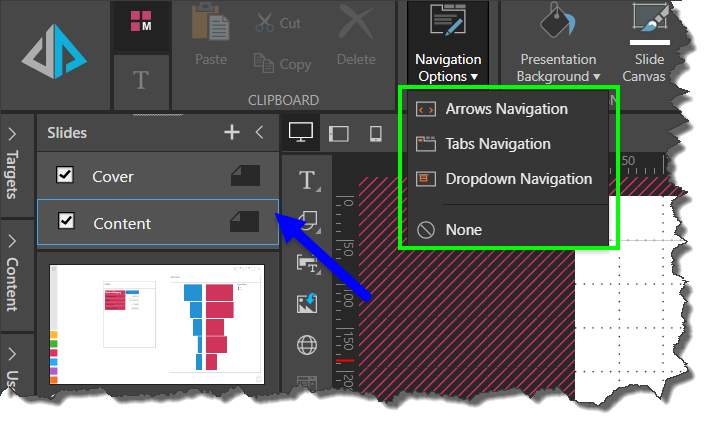Screen dimensions: 712x427
Task: Toggle the Content slide checkbox
Action: pos(66,221)
